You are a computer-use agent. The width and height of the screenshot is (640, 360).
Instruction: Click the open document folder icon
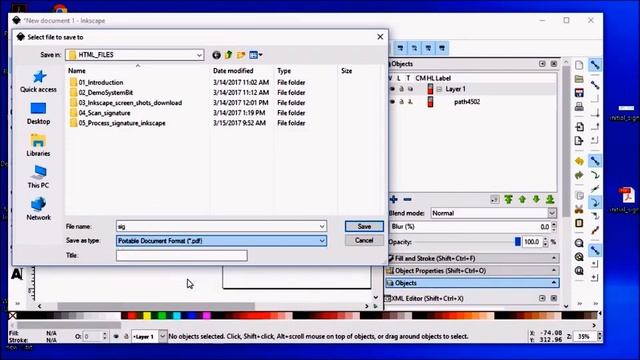coord(579,79)
